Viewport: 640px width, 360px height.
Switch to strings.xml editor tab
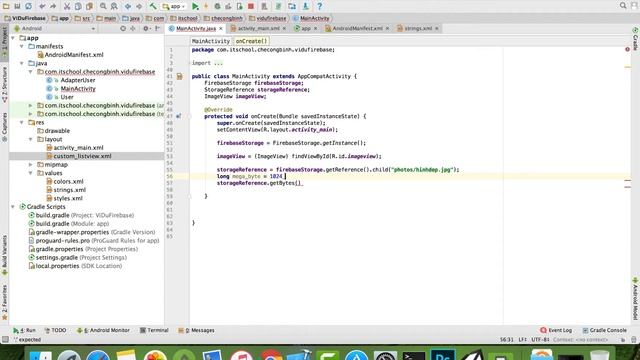(418, 29)
